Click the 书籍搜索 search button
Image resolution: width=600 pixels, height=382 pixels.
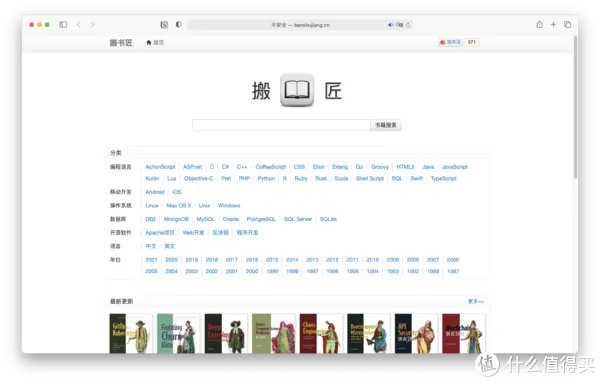click(x=386, y=125)
